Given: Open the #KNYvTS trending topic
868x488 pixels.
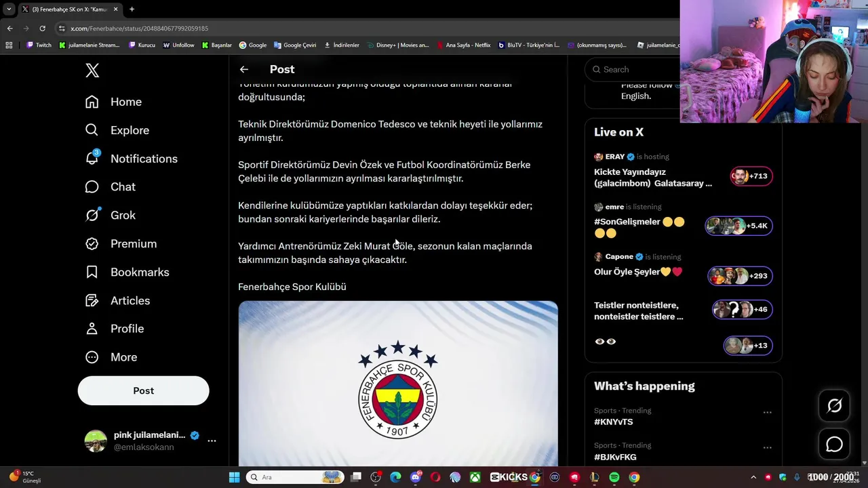Looking at the screenshot, I should click(x=614, y=422).
